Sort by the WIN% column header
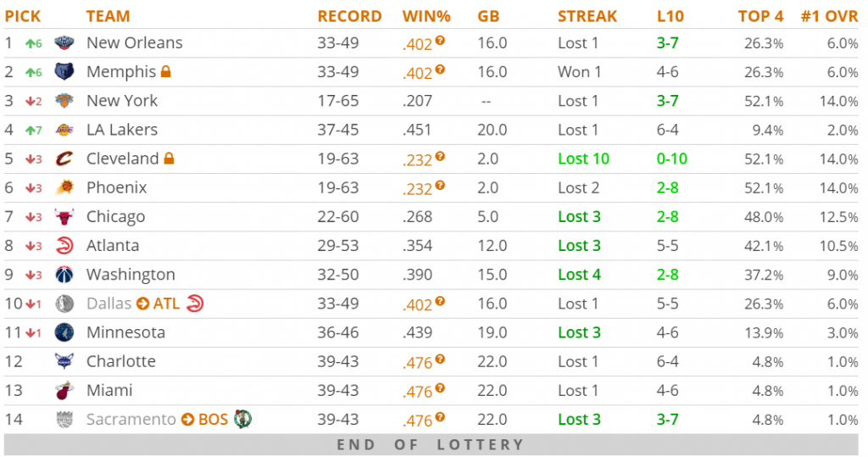The width and height of the screenshot is (868, 457). tap(426, 16)
